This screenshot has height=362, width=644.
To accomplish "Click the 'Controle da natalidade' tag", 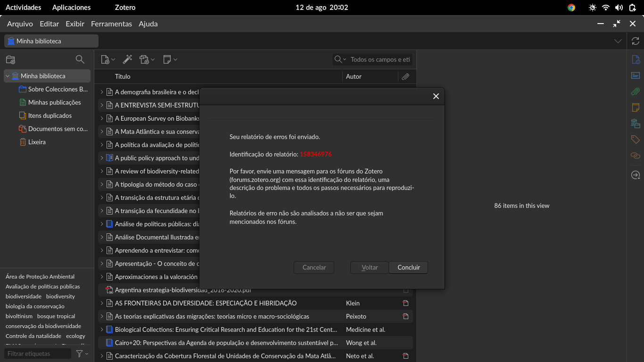I will [33, 336].
